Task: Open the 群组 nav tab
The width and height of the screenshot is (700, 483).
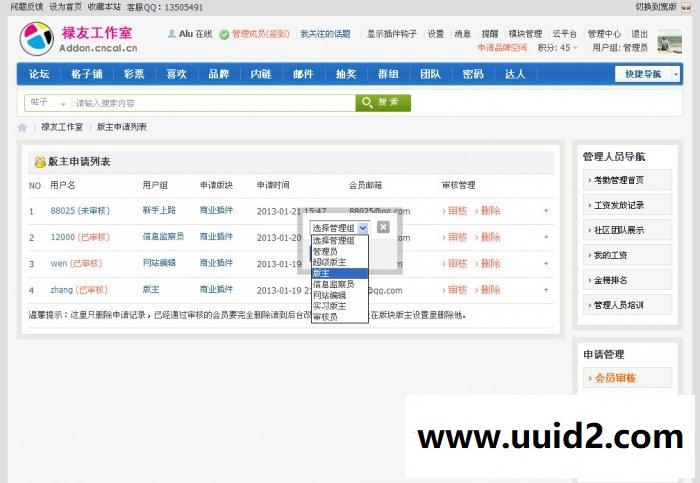Action: click(x=388, y=74)
